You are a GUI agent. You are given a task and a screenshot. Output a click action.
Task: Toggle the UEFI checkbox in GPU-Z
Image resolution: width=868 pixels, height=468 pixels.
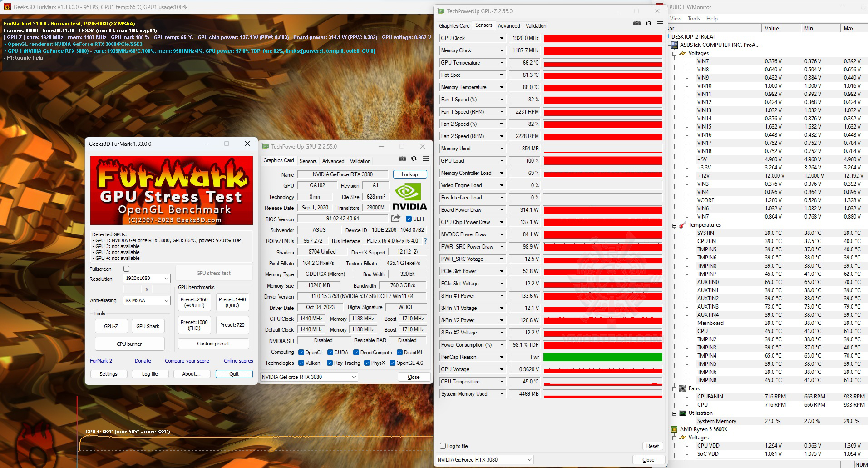[x=409, y=219]
